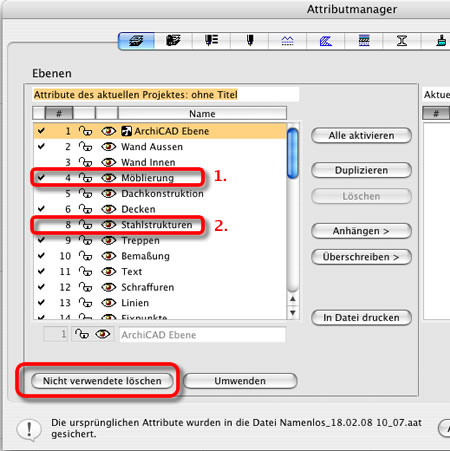Toggle lock icon on Wand Innen row
Image resolution: width=450 pixels, height=451 pixels.
coord(85,162)
